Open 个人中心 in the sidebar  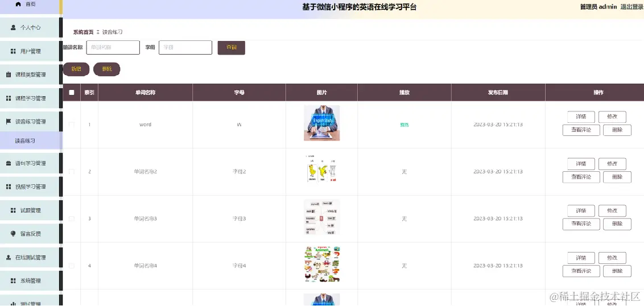pos(30,27)
